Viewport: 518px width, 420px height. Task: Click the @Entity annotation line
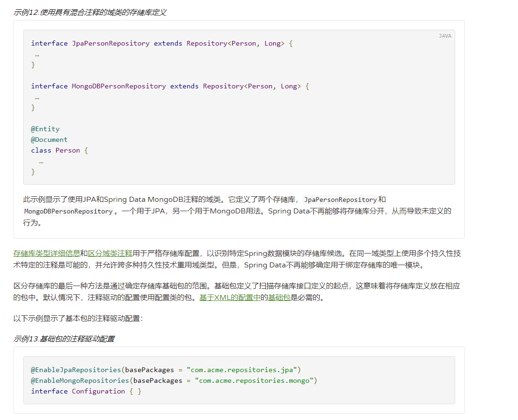click(x=45, y=129)
